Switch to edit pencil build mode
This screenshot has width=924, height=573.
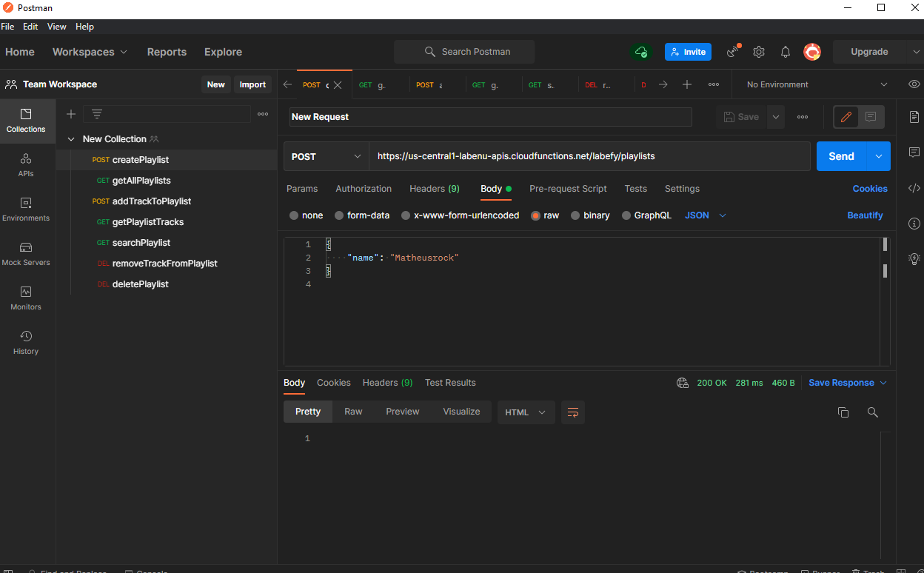point(846,117)
